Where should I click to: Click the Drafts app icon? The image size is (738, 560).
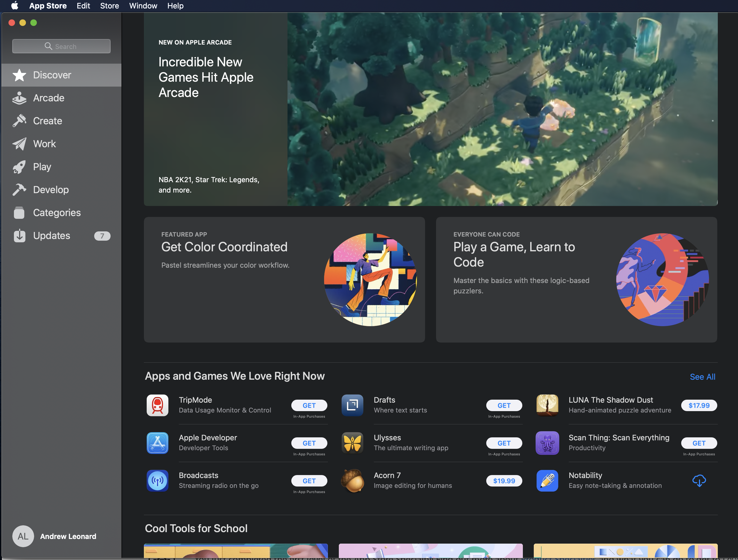352,405
